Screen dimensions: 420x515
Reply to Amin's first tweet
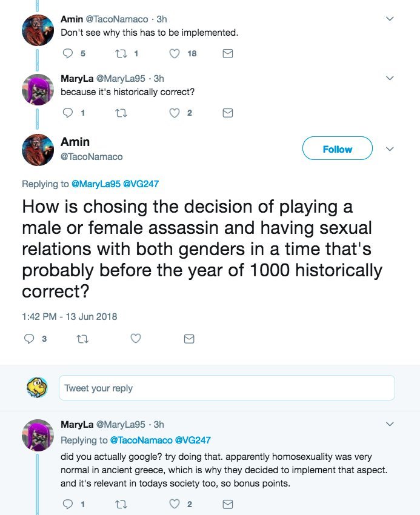(67, 53)
